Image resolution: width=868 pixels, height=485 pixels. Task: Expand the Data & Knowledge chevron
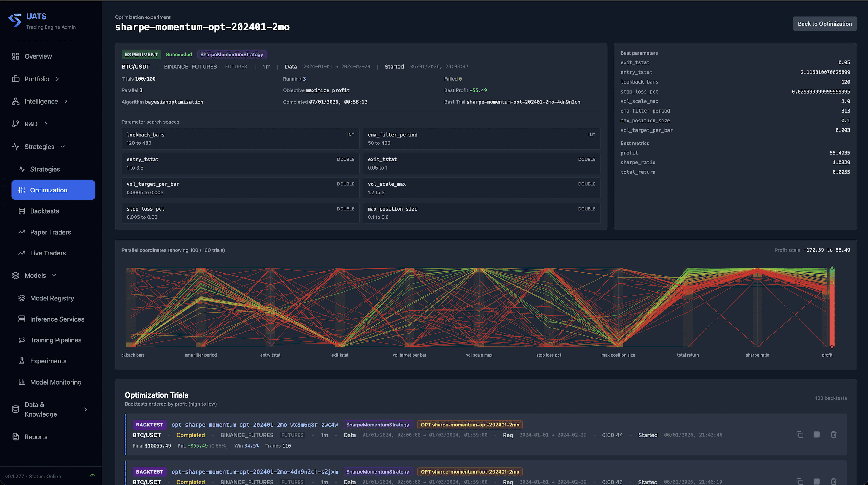86,409
